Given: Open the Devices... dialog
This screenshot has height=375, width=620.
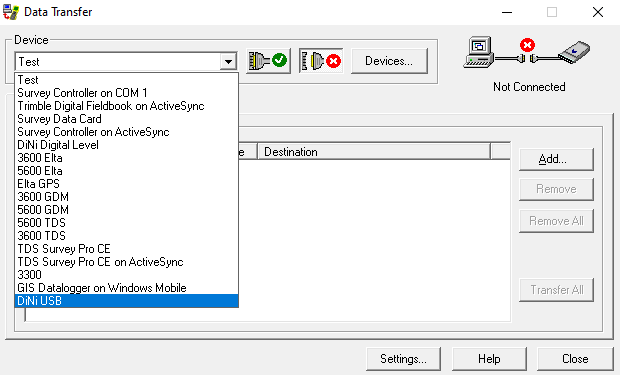Looking at the screenshot, I should 389,61.
